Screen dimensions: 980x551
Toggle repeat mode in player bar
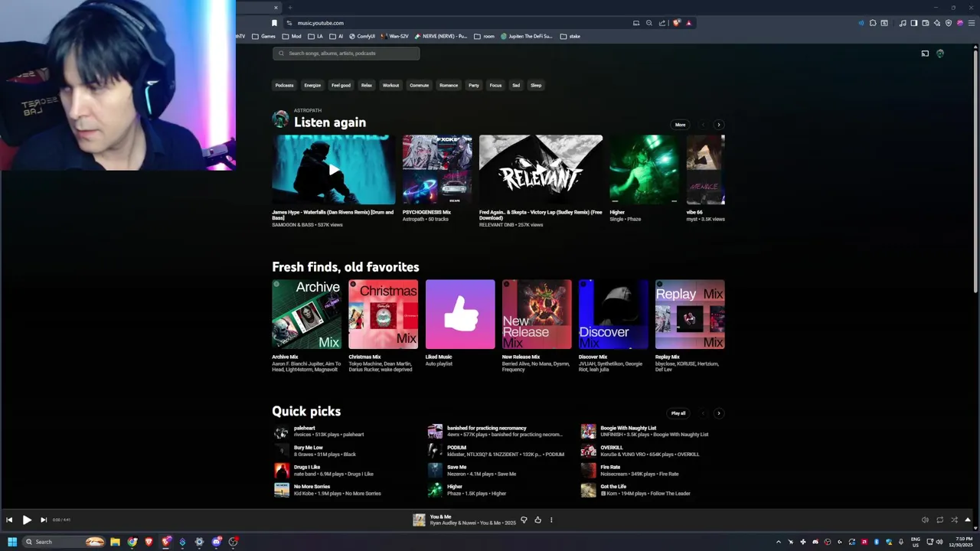(939, 520)
